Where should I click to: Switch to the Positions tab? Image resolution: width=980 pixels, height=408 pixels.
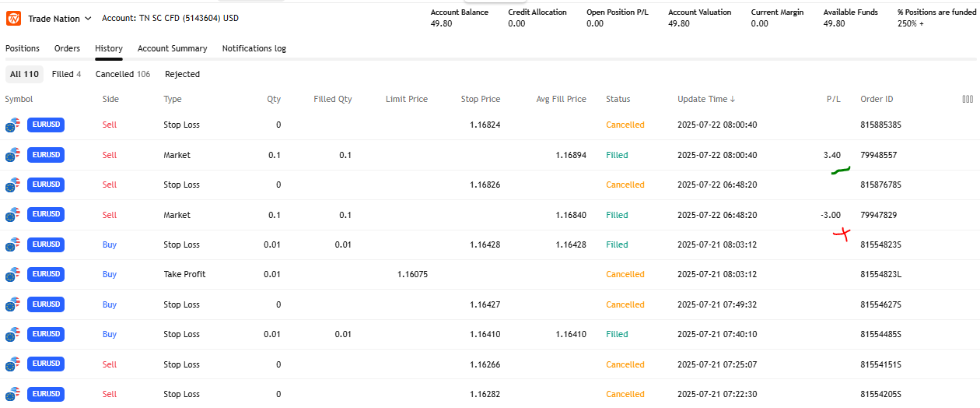(23, 48)
